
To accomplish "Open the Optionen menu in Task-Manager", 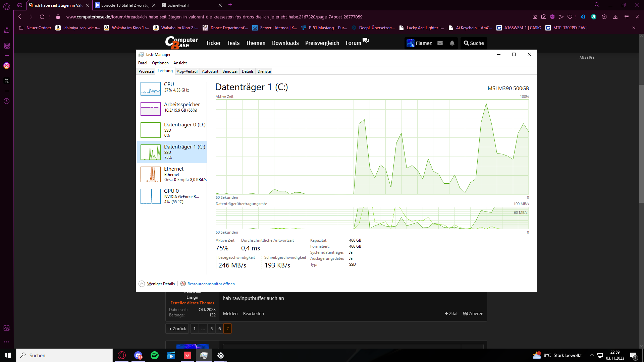I will [160, 63].
